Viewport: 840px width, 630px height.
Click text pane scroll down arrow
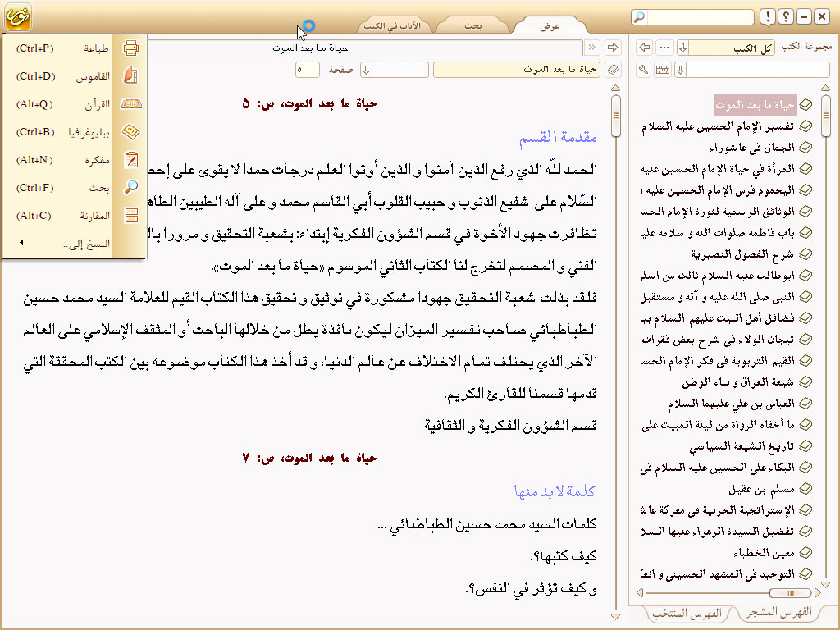(x=615, y=617)
